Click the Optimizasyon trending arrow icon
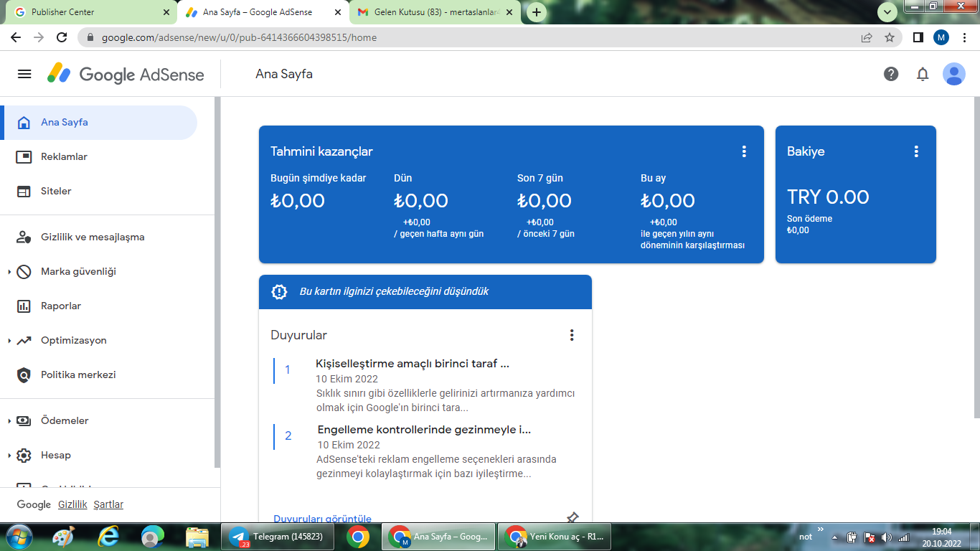Screen dimensions: 980x551 point(24,341)
